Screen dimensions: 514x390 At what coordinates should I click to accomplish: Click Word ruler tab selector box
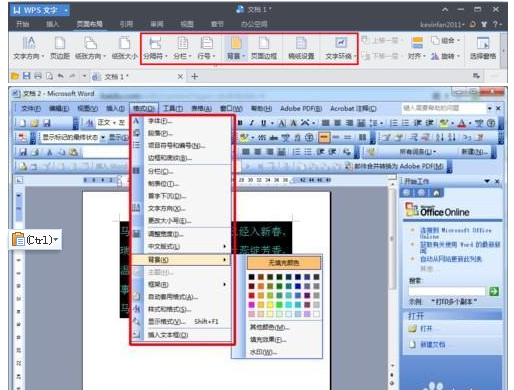19,180
